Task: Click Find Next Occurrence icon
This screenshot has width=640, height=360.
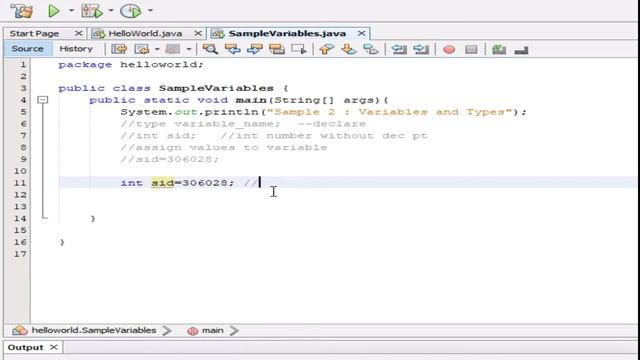Action: pos(255,49)
